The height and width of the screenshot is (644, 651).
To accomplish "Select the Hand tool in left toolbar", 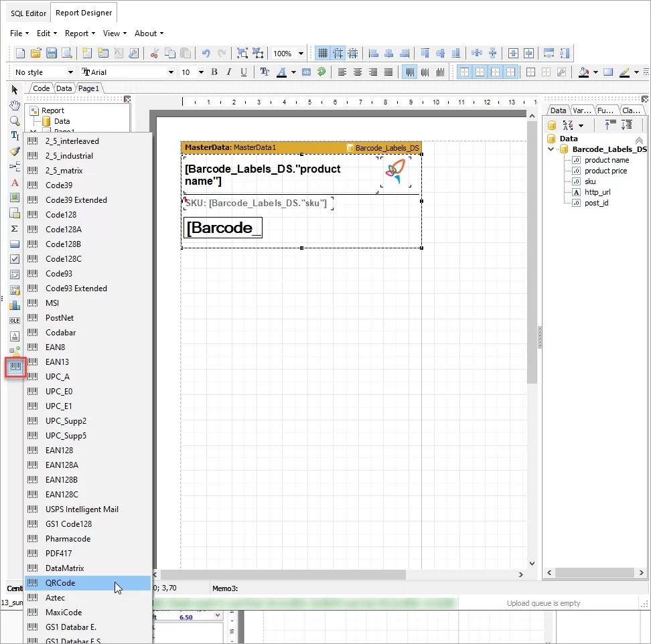I will pos(15,105).
